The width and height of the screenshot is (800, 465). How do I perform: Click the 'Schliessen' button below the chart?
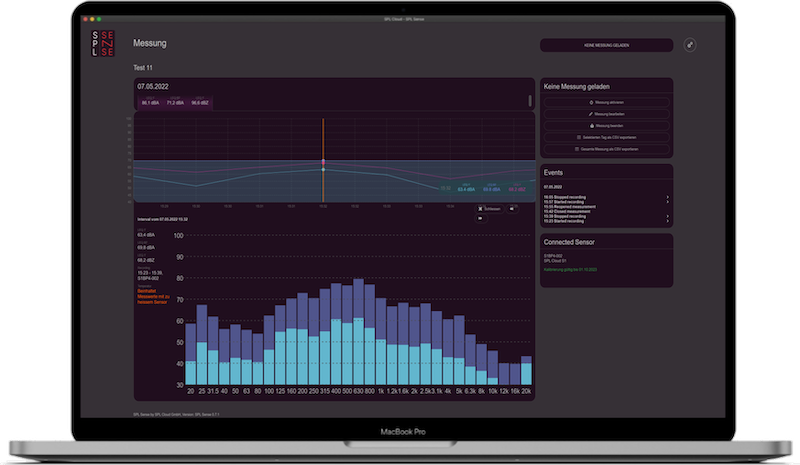(488, 208)
